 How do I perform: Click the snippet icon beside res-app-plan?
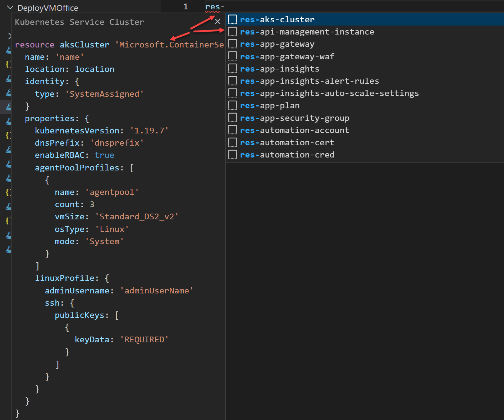(x=233, y=105)
